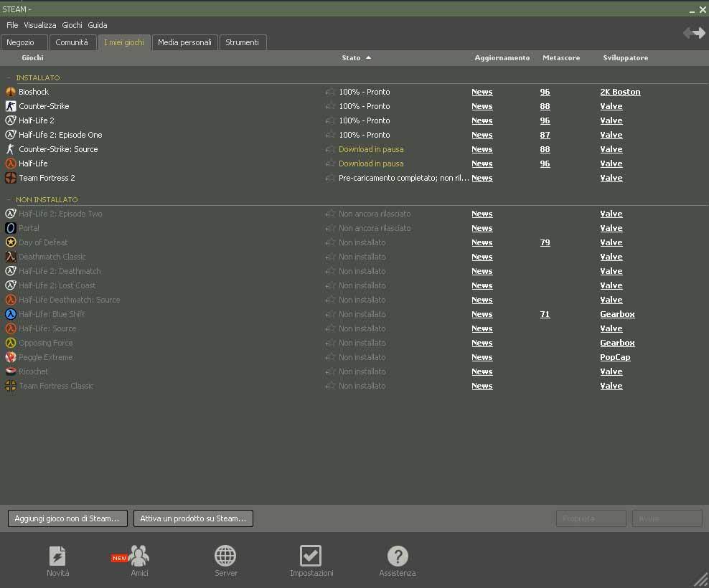
Task: Click Aggiungi gioco non di Steam button
Action: [x=67, y=518]
